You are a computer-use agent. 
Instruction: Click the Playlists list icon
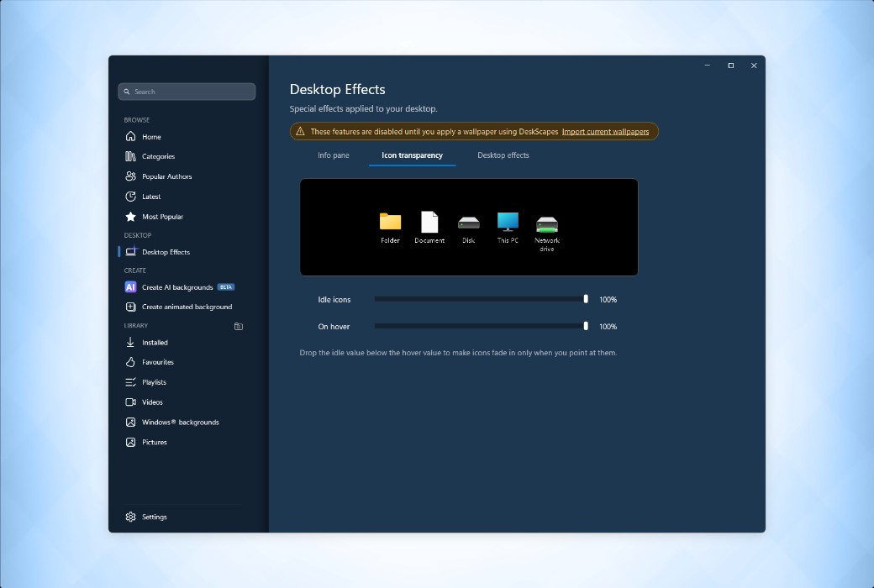coord(130,382)
